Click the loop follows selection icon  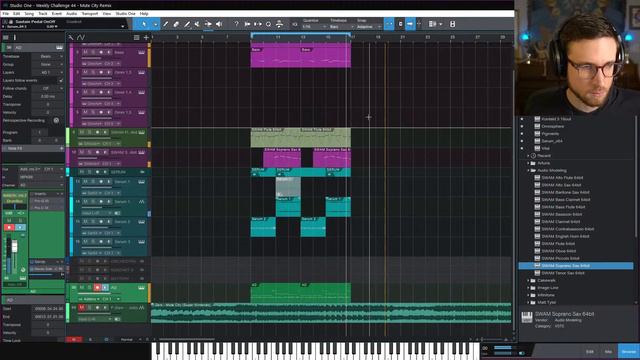(258, 24)
